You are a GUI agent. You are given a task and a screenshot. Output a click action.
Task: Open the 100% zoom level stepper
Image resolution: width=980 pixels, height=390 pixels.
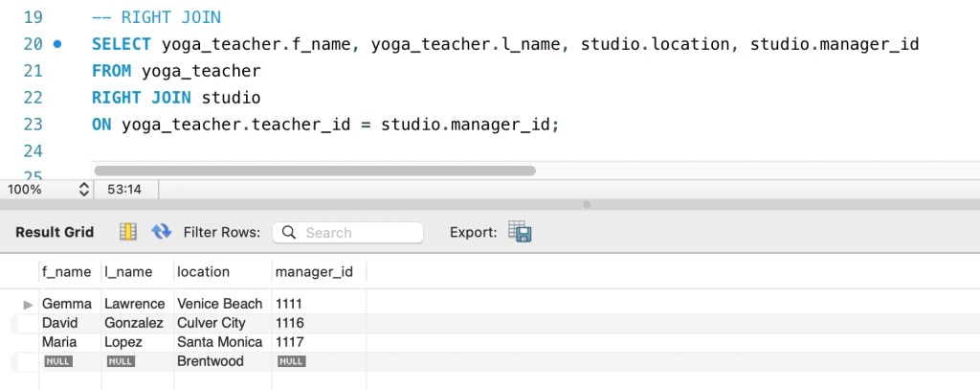[83, 190]
